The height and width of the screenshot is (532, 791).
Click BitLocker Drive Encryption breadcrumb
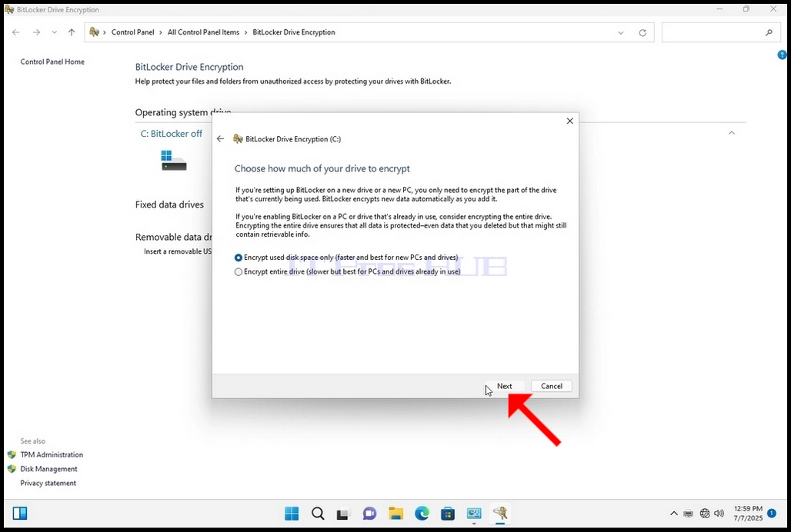point(294,32)
